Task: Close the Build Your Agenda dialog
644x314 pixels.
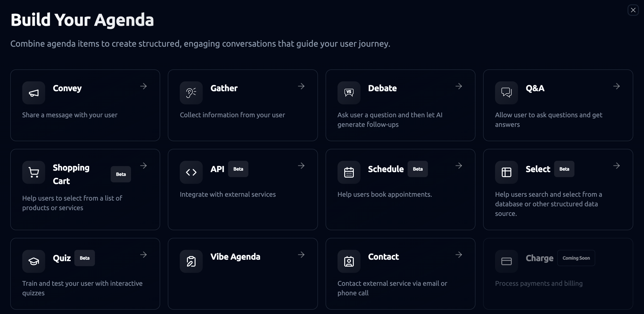Action: click(x=633, y=10)
